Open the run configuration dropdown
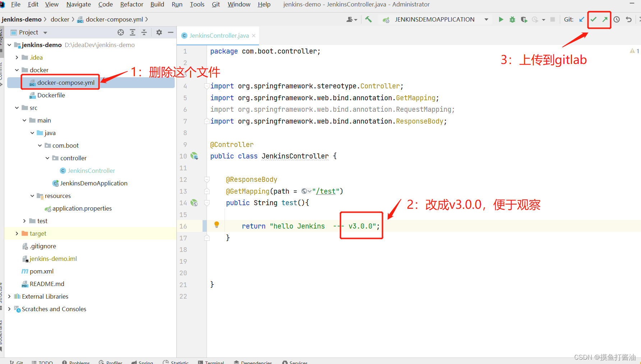The height and width of the screenshot is (364, 641). [486, 19]
